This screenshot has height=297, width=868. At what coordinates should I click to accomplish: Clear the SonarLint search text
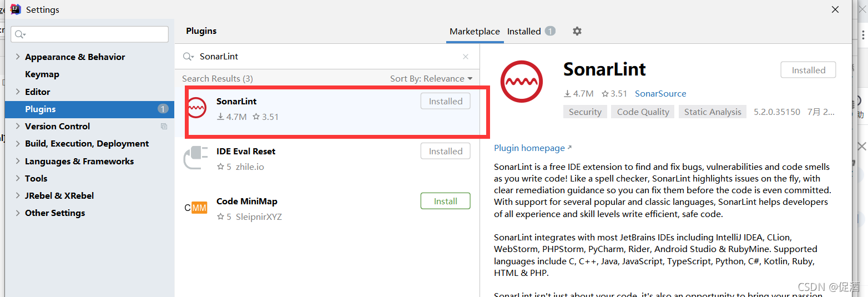466,57
